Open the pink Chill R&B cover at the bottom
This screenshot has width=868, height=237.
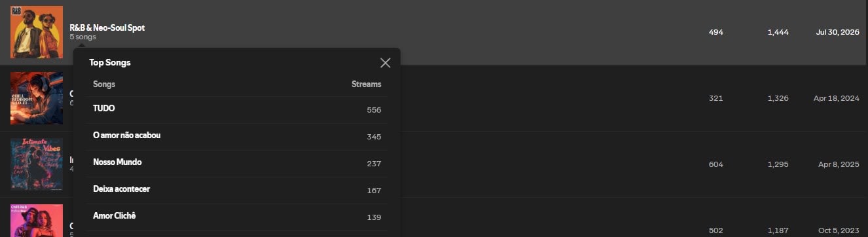[37, 221]
